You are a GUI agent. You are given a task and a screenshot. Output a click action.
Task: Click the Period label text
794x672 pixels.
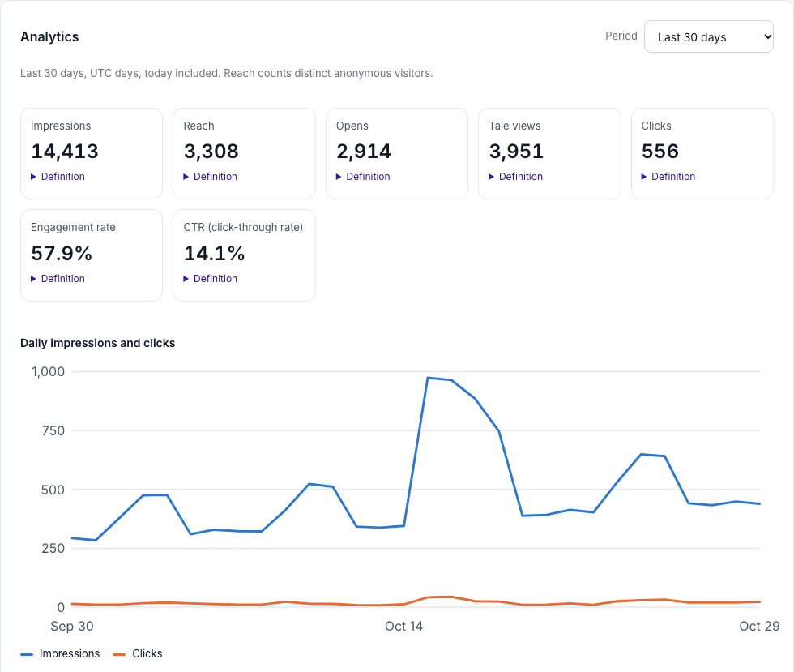coord(621,36)
